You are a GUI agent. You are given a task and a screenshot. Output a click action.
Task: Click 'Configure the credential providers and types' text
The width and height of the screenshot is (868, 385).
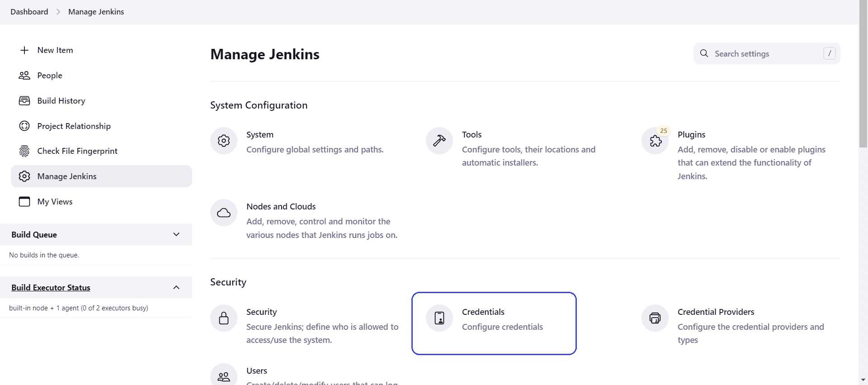[751, 333]
